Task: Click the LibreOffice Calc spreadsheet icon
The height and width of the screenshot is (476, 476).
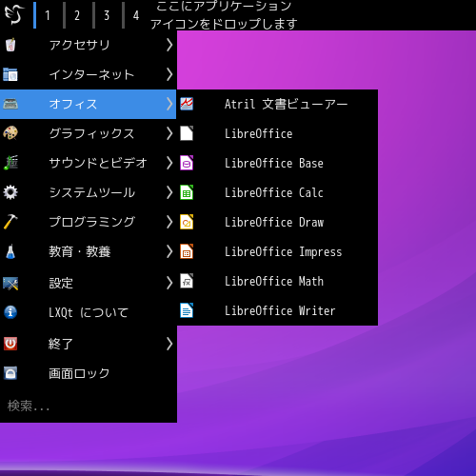Action: point(187,192)
